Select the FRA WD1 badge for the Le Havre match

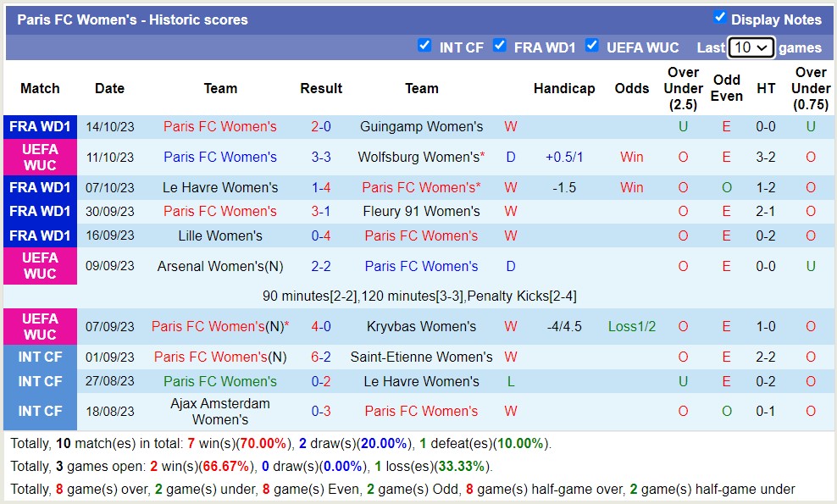(40, 187)
